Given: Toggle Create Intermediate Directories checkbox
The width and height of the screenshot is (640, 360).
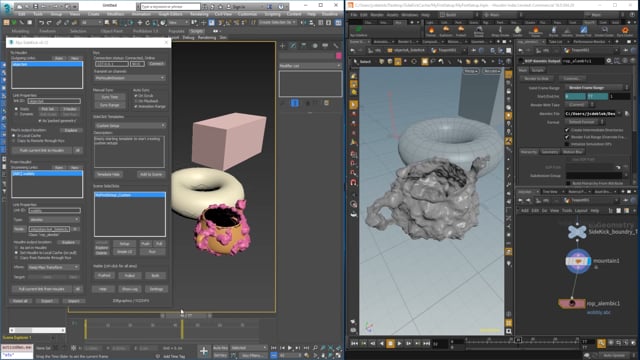Looking at the screenshot, I should click(x=567, y=130).
